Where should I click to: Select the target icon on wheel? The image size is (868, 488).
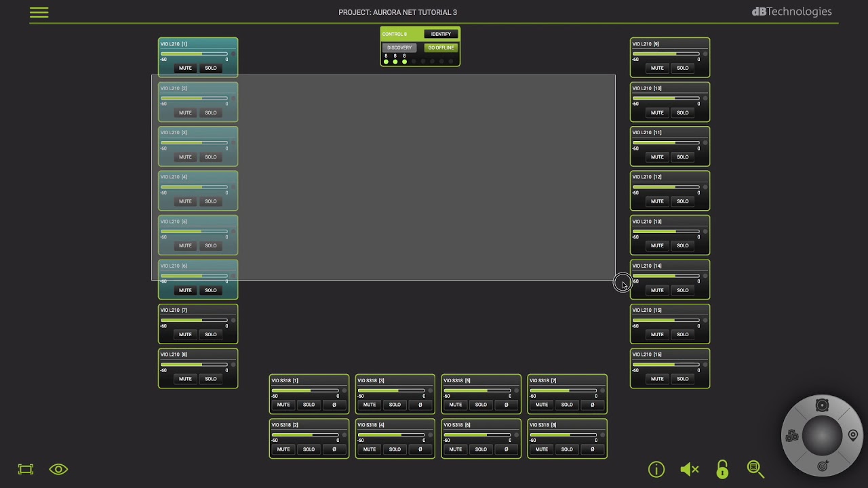823,466
